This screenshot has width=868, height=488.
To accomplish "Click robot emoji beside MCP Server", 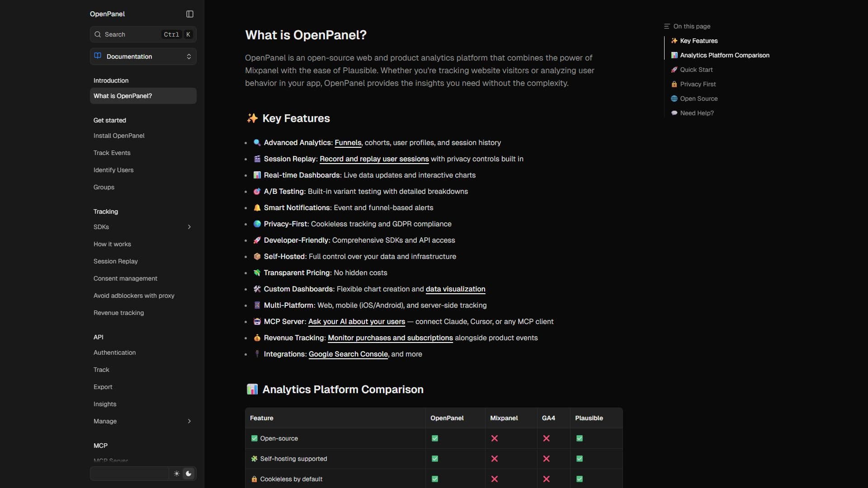I will pyautogui.click(x=257, y=321).
